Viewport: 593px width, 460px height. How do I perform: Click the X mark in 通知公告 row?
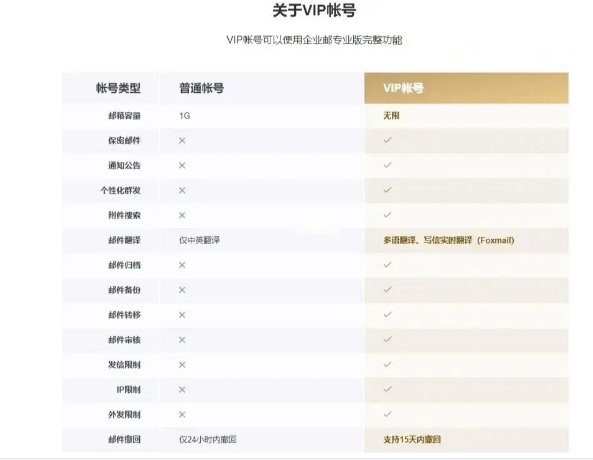click(182, 166)
